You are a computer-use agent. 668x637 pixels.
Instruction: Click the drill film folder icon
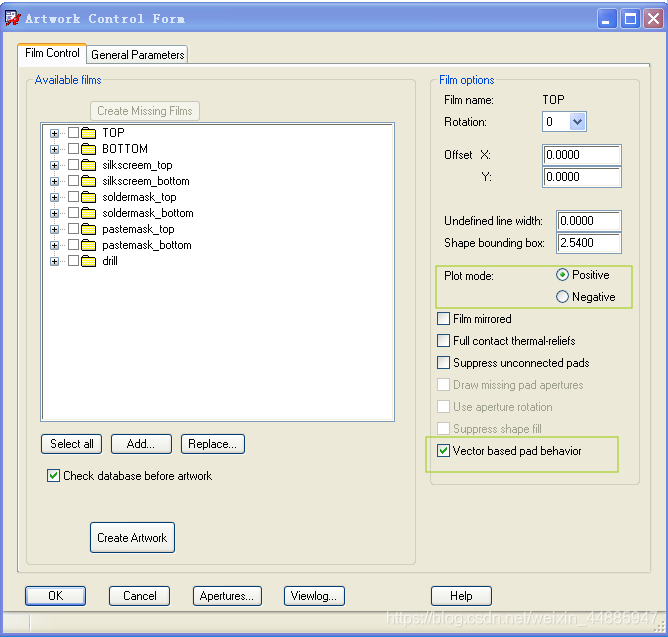[x=88, y=261]
